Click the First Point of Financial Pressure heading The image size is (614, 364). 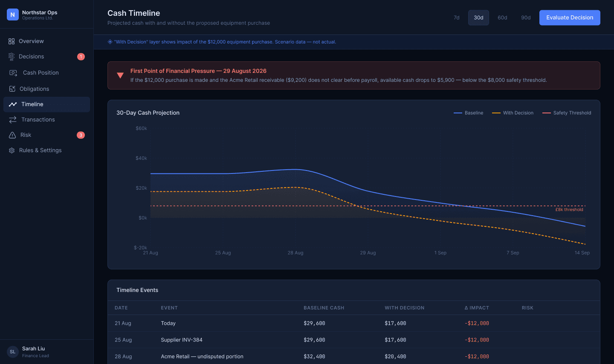point(198,71)
